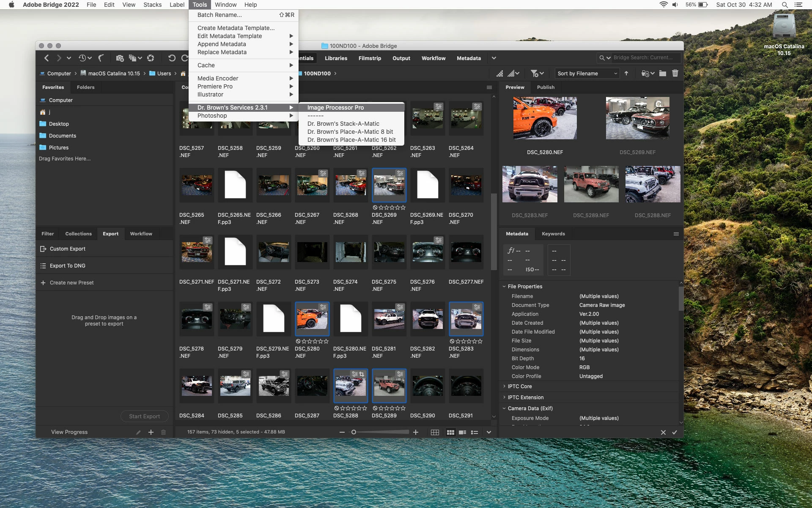
Task: Adjust the thumbnail size slider
Action: [354, 432]
